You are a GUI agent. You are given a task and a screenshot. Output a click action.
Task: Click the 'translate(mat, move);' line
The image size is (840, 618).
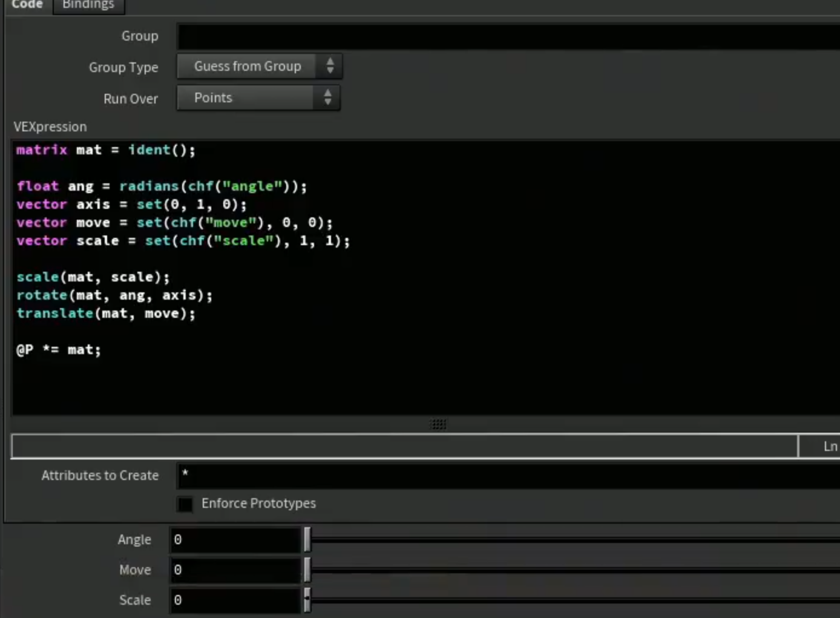tap(106, 314)
